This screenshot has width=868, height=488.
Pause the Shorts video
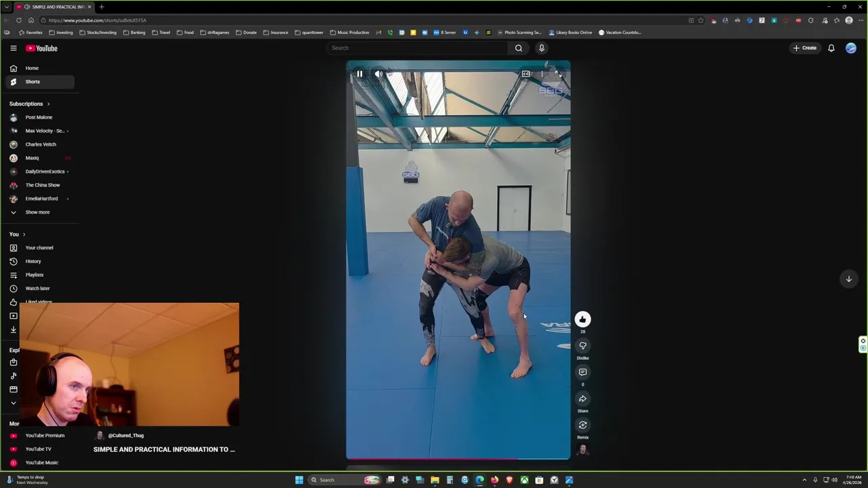pos(359,74)
